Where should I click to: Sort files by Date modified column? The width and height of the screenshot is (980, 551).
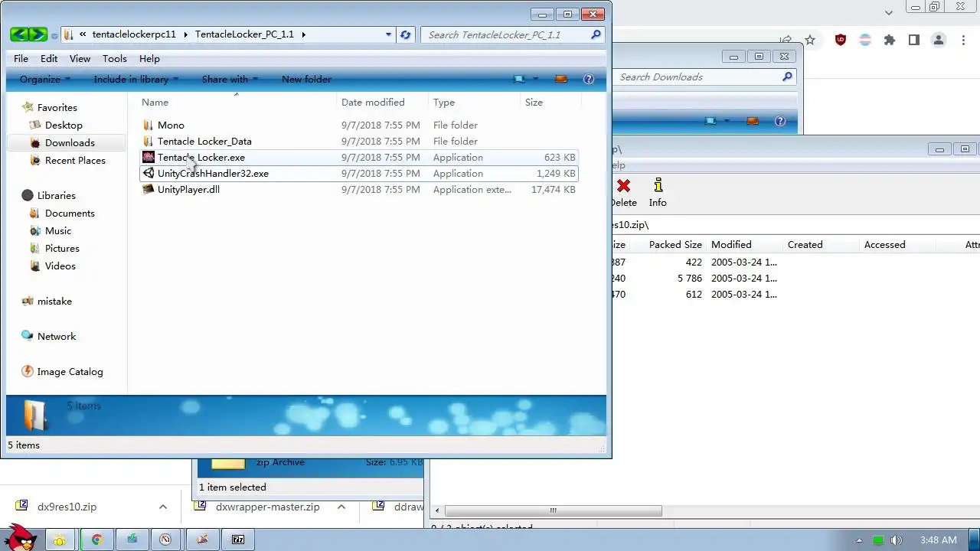coord(373,102)
